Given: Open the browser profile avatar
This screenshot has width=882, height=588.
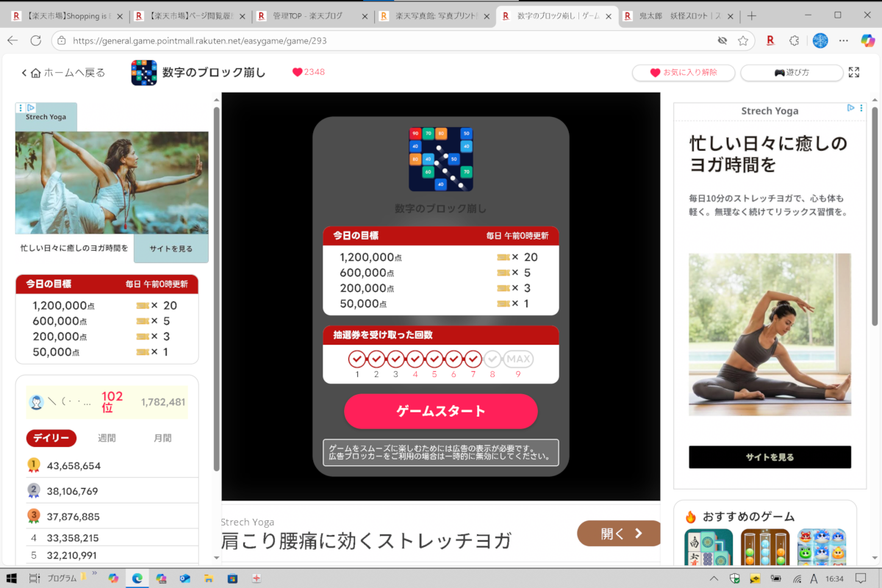Looking at the screenshot, I should coord(820,40).
